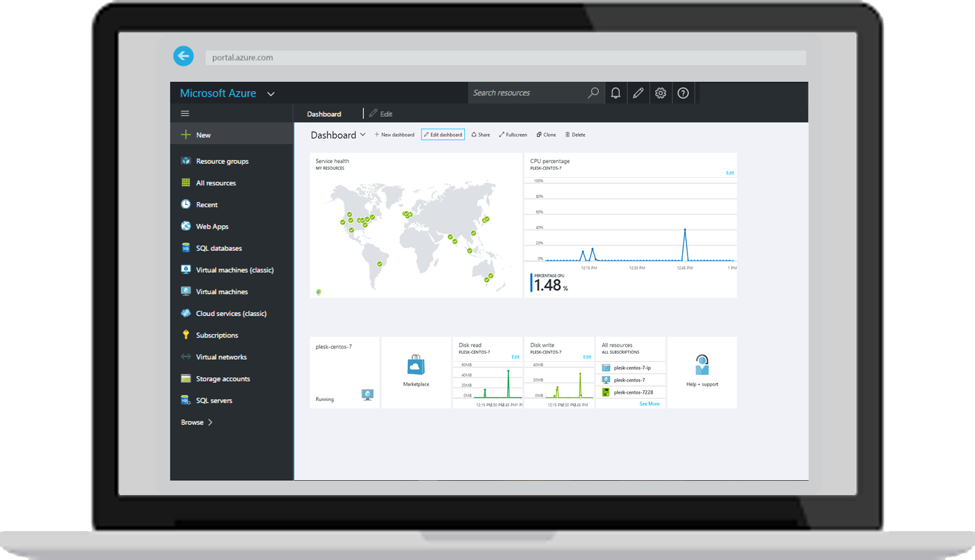The height and width of the screenshot is (560, 975).
Task: Click Fullscreen in dashboard toolbar
Action: pyautogui.click(x=513, y=135)
